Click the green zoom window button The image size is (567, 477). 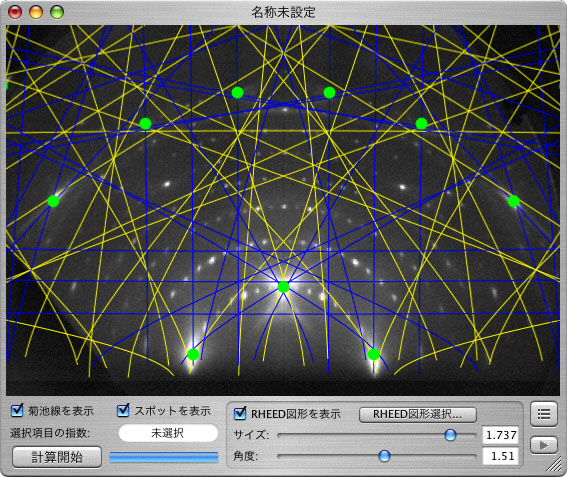(x=57, y=12)
